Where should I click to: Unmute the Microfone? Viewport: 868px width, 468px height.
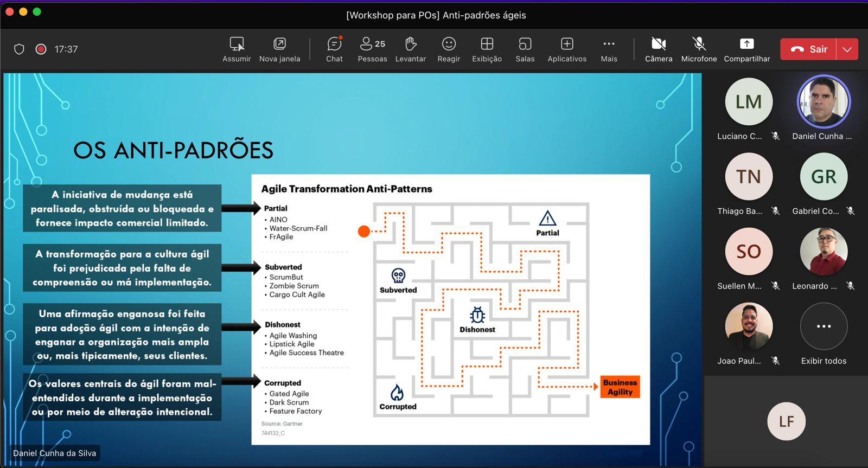click(699, 49)
